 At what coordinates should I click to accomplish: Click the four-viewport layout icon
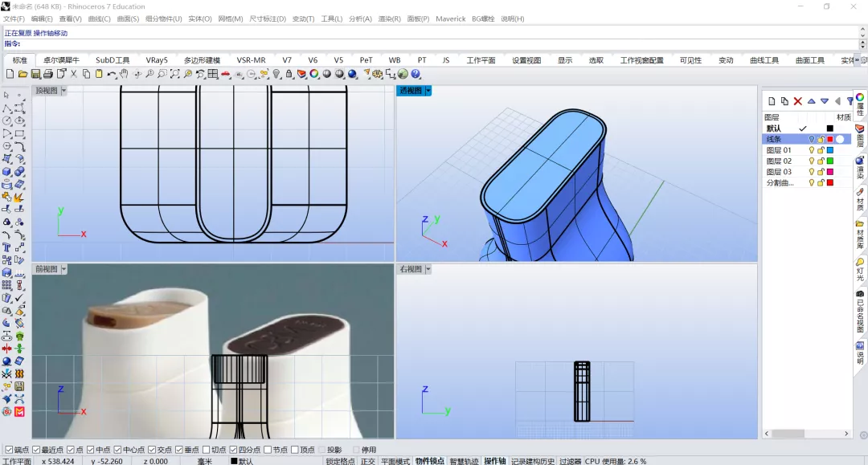[x=213, y=74]
